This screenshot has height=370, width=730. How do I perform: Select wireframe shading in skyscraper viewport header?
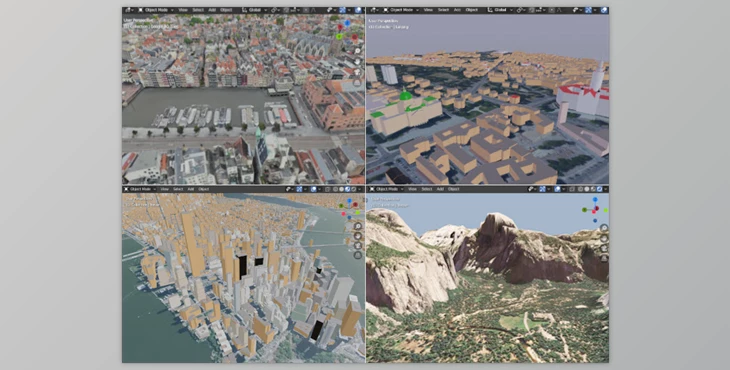(x=336, y=189)
